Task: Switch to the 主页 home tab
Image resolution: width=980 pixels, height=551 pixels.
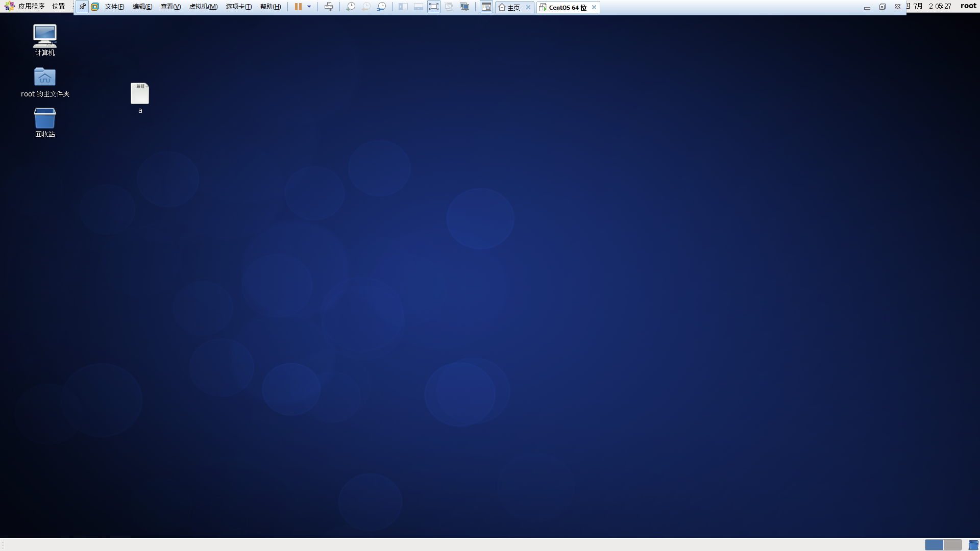Action: pos(513,7)
